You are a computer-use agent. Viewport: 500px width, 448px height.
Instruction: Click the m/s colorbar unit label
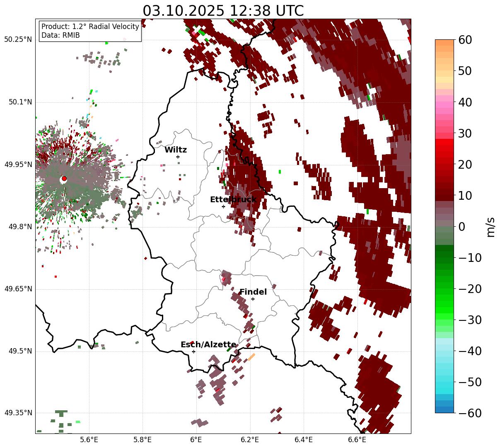pyautogui.click(x=491, y=226)
